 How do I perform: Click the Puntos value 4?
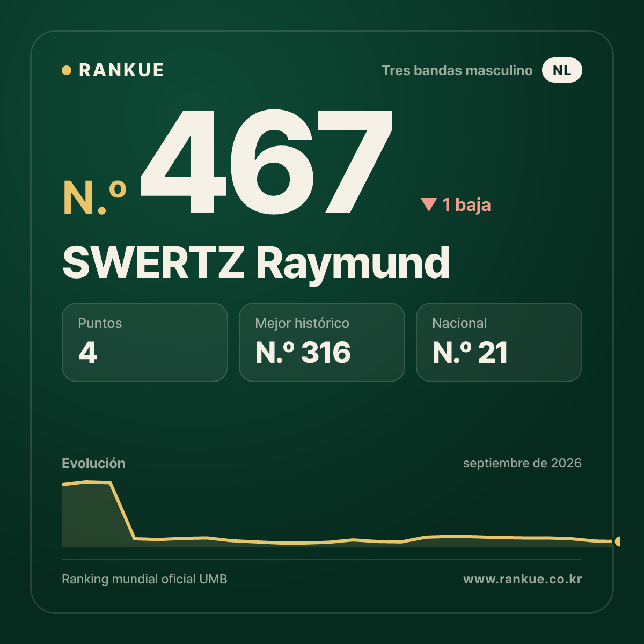click(x=87, y=353)
